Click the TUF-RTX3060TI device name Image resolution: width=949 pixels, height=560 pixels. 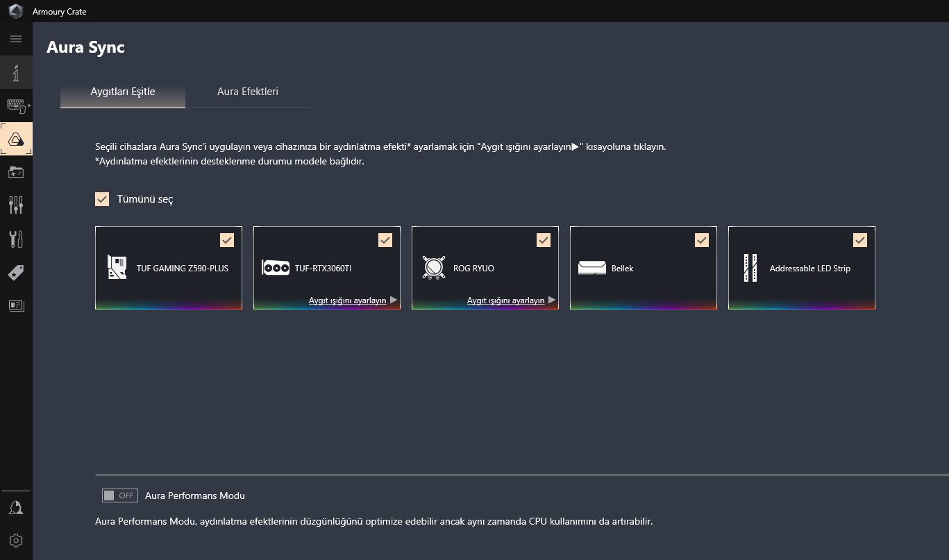click(x=324, y=269)
